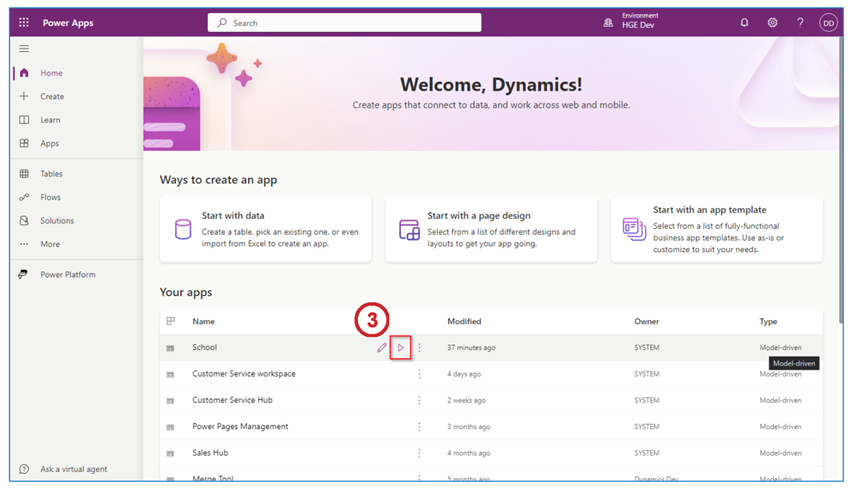Go to Tables in the sidebar
Image resolution: width=856 pixels, height=491 pixels.
(50, 174)
